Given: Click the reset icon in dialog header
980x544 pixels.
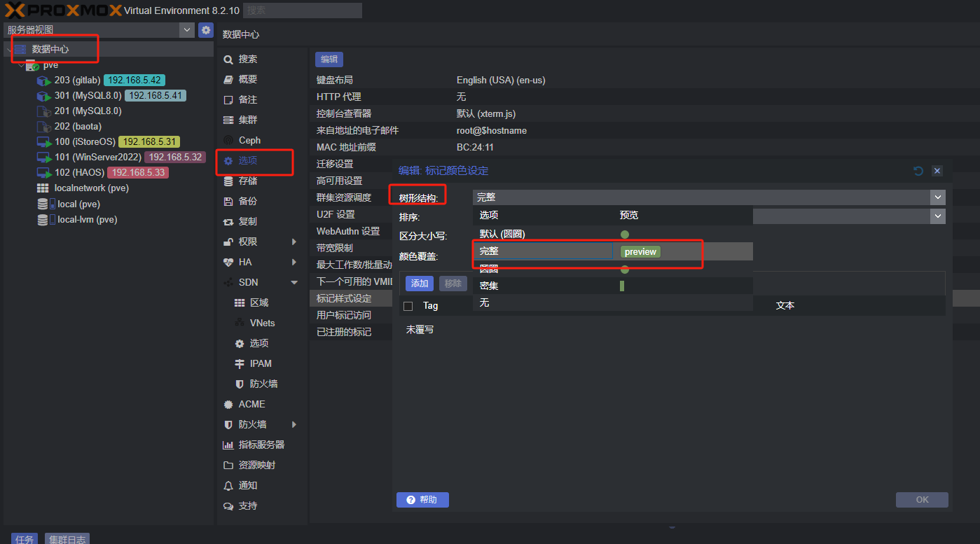Looking at the screenshot, I should (918, 170).
